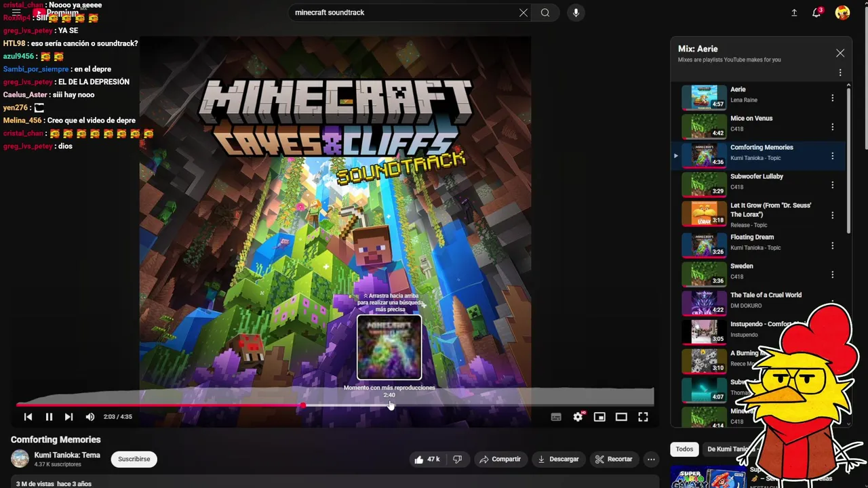This screenshot has width=868, height=488.
Task: Skip to the previous track
Action: [28, 417]
